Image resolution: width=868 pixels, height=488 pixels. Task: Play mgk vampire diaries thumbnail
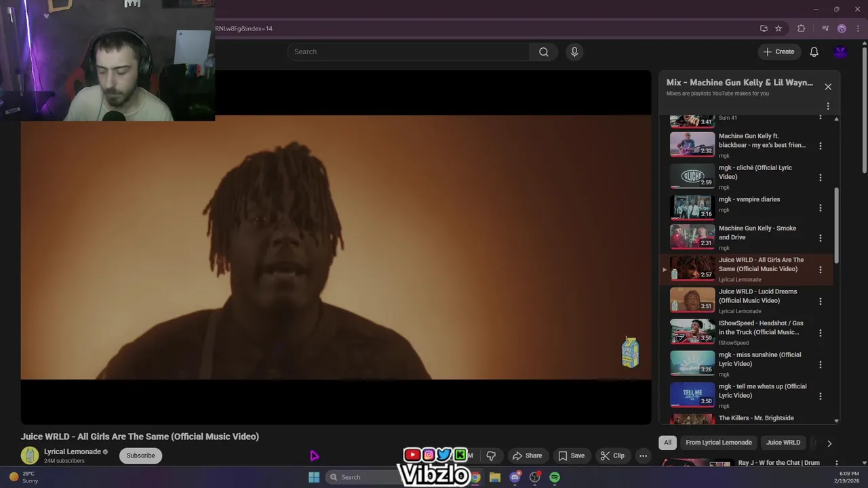pos(692,207)
